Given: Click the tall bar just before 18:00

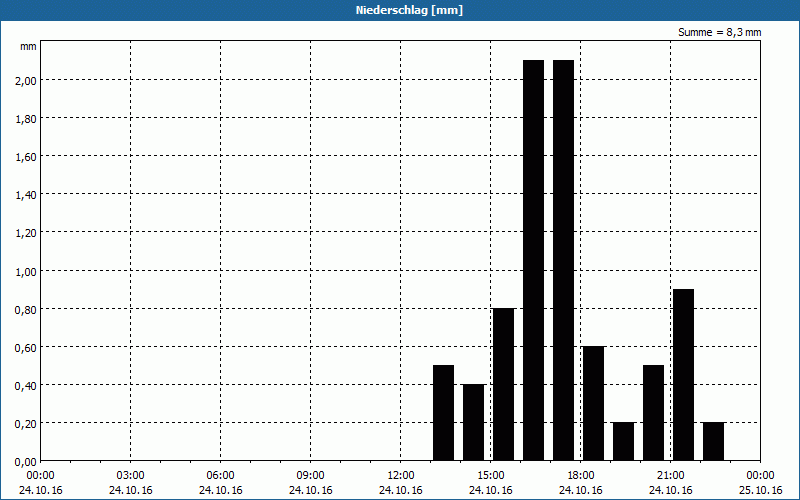Looking at the screenshot, I should pyautogui.click(x=563, y=260).
